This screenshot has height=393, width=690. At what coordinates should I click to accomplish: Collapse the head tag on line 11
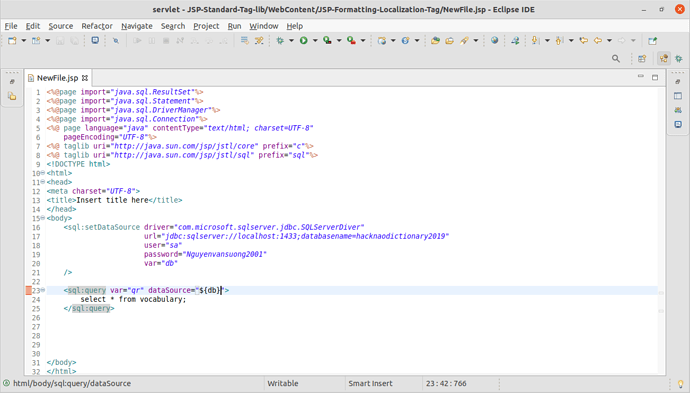43,182
